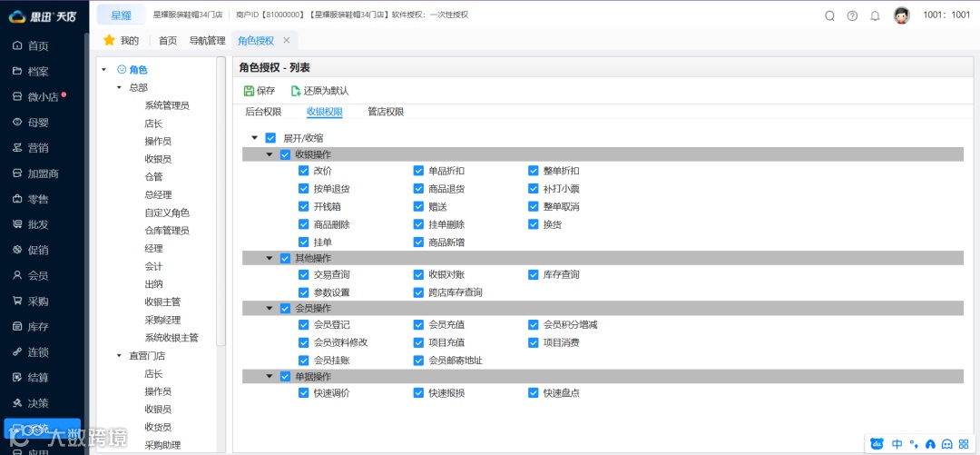
Task: Switch to the 管店权限 tab
Action: pos(386,112)
